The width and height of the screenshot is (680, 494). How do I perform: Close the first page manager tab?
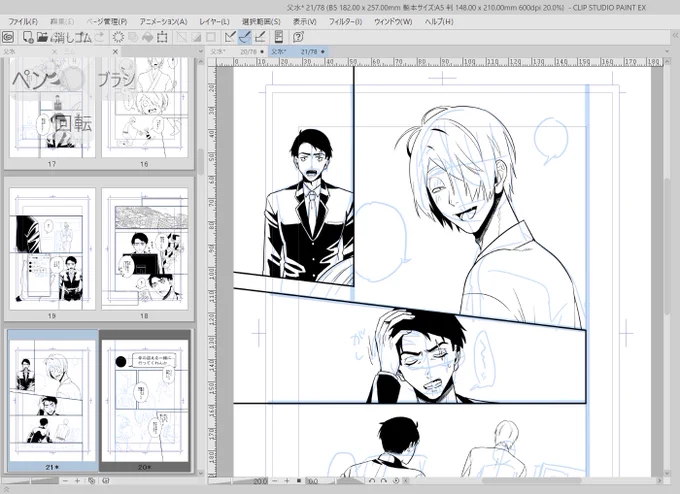[54, 52]
